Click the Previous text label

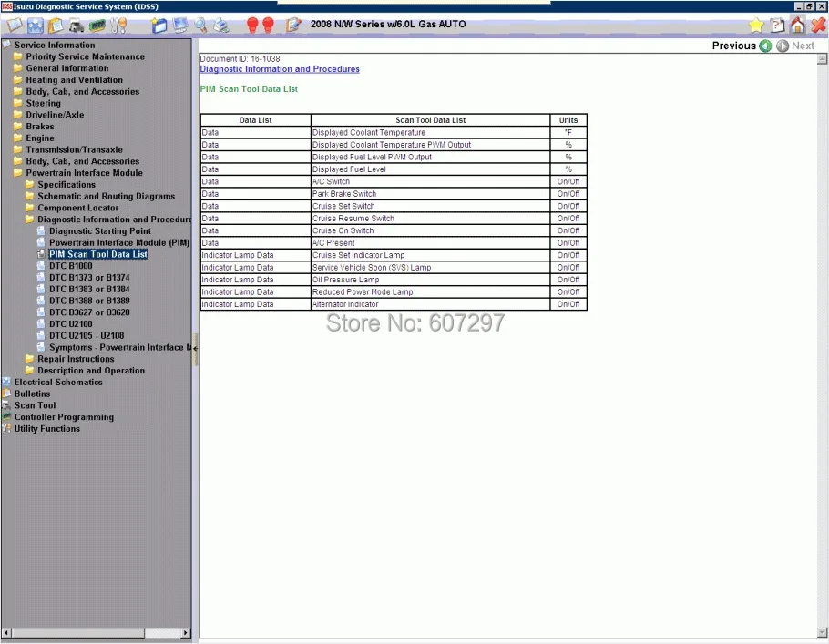(734, 46)
